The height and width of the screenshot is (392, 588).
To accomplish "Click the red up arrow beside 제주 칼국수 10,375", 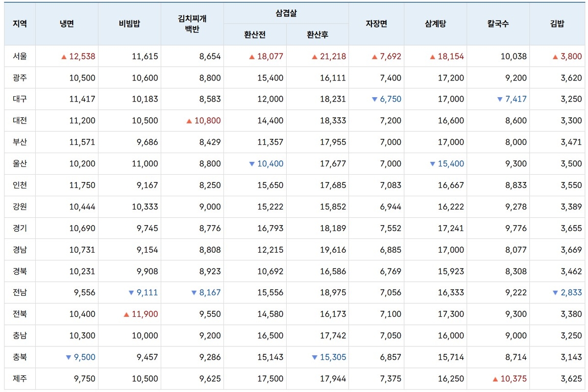I will coord(495,379).
